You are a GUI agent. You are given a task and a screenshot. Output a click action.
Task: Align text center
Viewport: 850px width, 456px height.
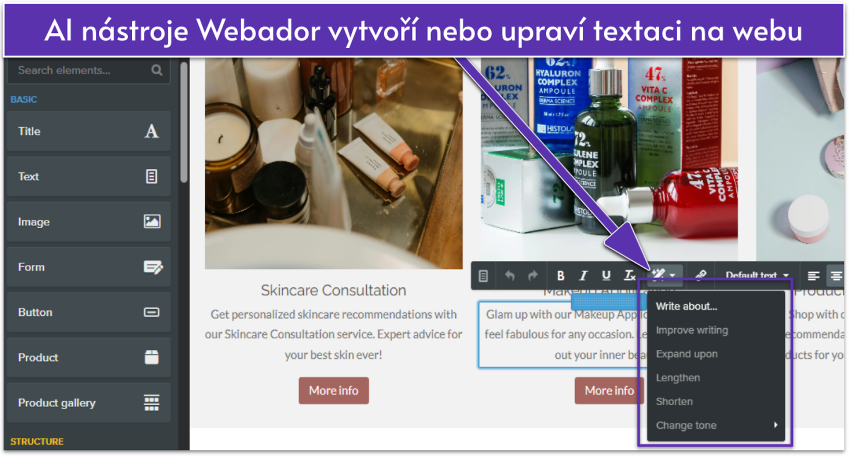(x=836, y=276)
